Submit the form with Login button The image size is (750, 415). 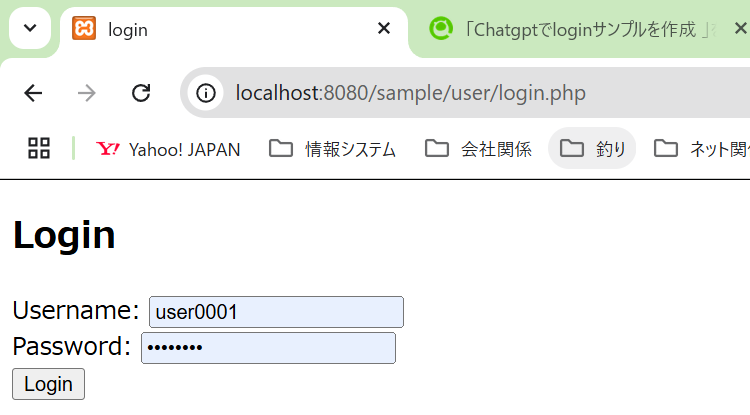coord(48,384)
